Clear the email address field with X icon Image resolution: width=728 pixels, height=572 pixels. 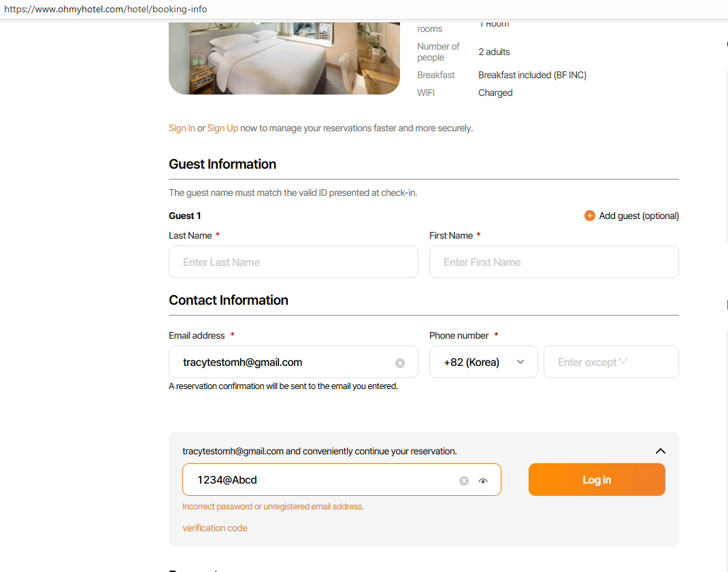pyautogui.click(x=400, y=363)
